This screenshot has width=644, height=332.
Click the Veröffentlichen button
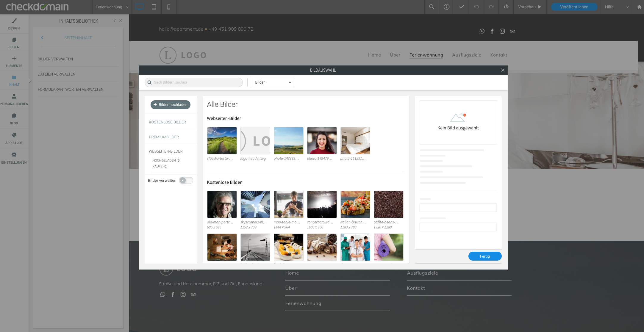(574, 7)
